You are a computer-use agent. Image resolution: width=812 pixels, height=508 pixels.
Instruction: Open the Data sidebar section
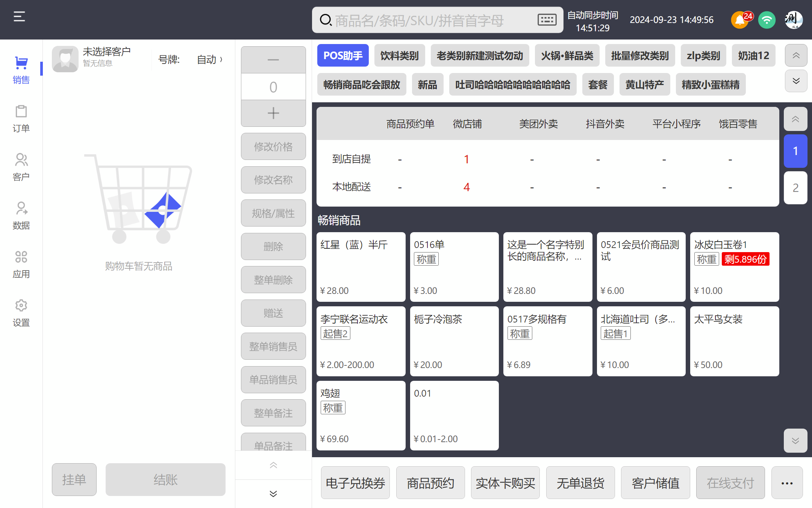[21, 216]
